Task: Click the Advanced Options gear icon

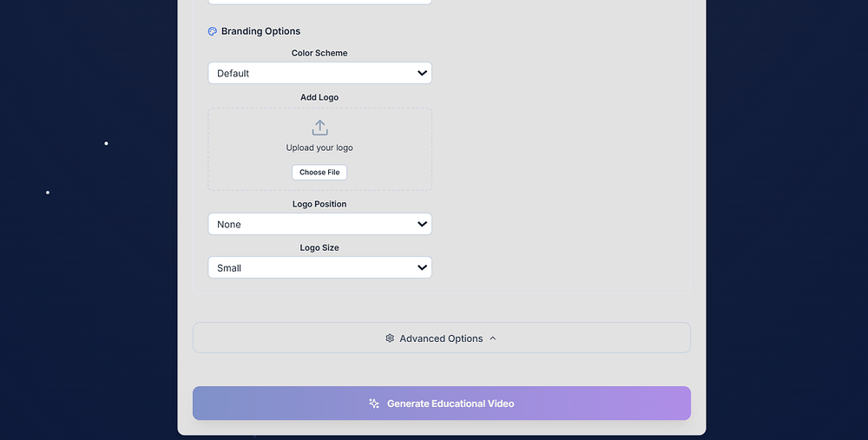Action: (390, 338)
